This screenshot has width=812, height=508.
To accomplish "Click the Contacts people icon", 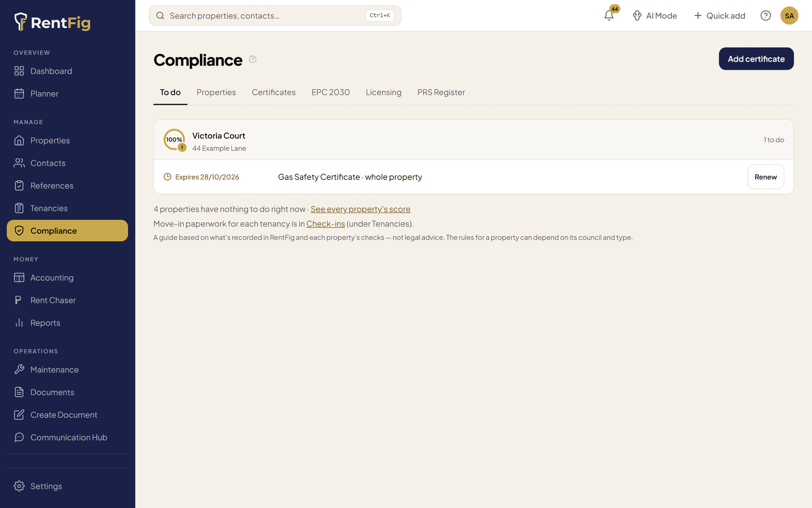I will 19,163.
